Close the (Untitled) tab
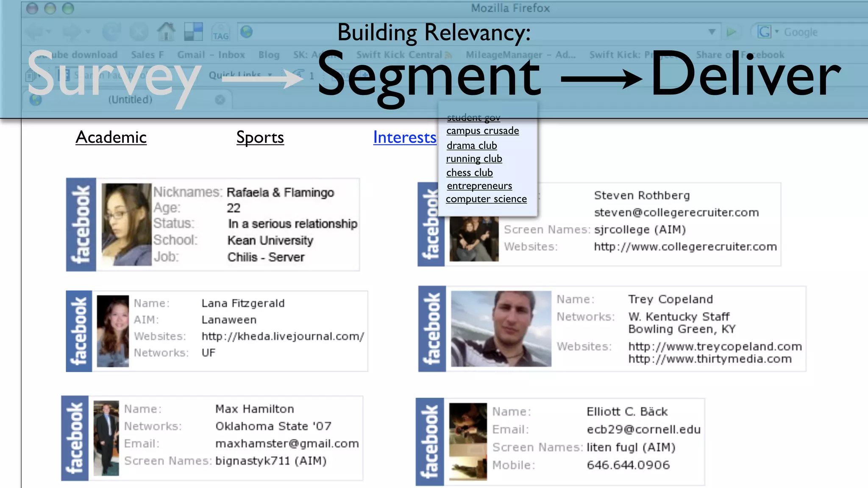868x488 pixels. [x=220, y=100]
